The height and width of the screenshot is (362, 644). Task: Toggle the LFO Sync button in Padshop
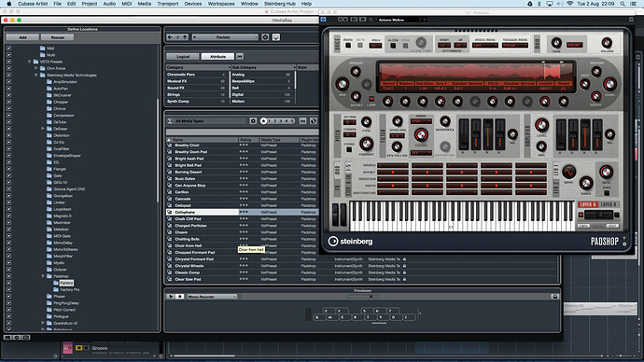pyautogui.click(x=607, y=192)
